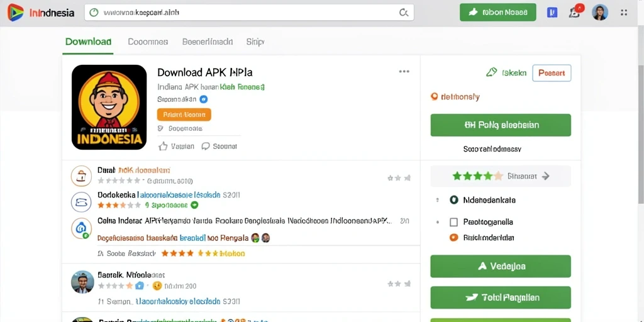Screen dimensions: 644x322
Task: Click the orange stars beside Soobe Rakstack
Action: pyautogui.click(x=177, y=253)
